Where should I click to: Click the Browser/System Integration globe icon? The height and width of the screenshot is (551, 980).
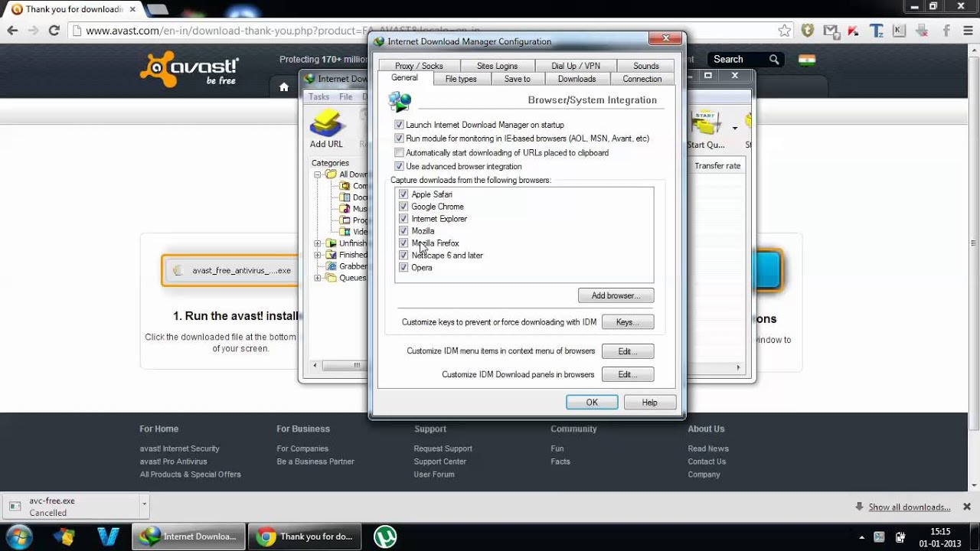coord(400,101)
